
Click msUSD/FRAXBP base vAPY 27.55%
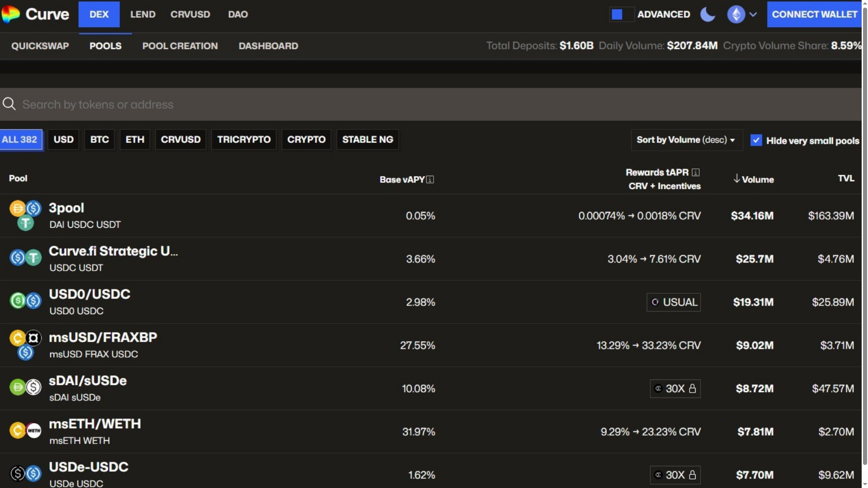[417, 345]
